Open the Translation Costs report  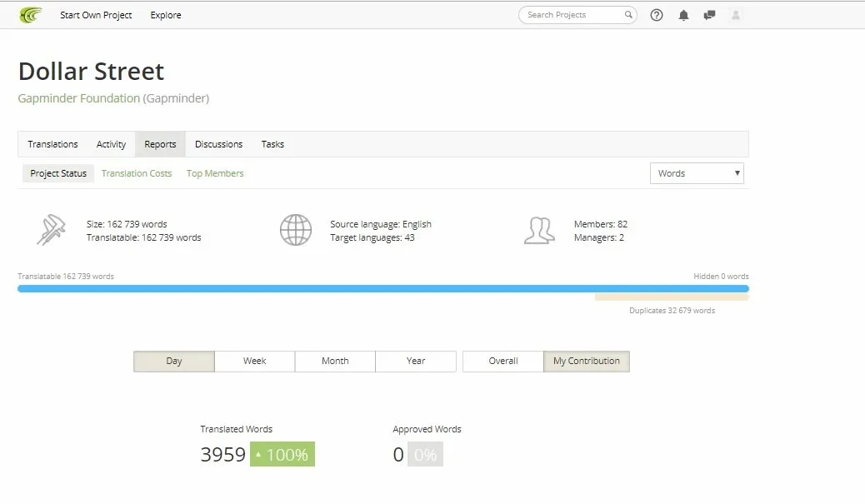[x=137, y=173]
